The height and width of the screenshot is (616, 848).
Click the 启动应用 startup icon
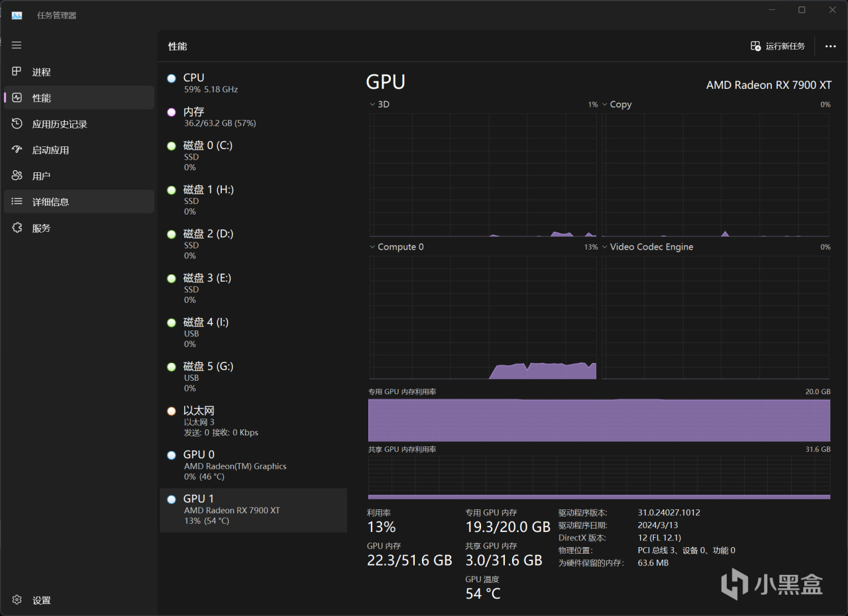point(17,150)
